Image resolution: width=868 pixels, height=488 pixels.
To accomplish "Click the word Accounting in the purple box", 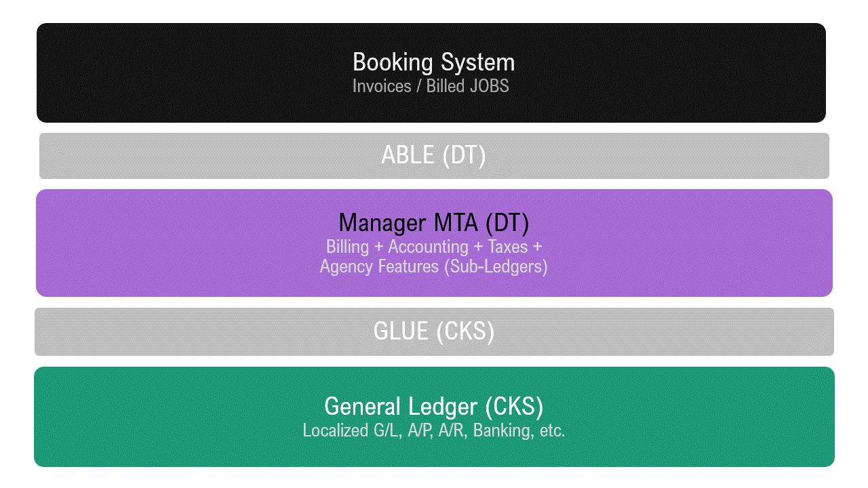I will 428,247.
